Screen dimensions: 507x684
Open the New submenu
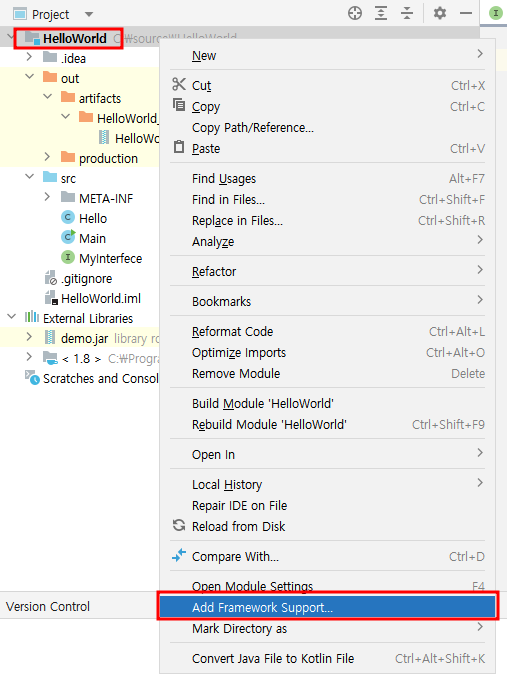327,55
